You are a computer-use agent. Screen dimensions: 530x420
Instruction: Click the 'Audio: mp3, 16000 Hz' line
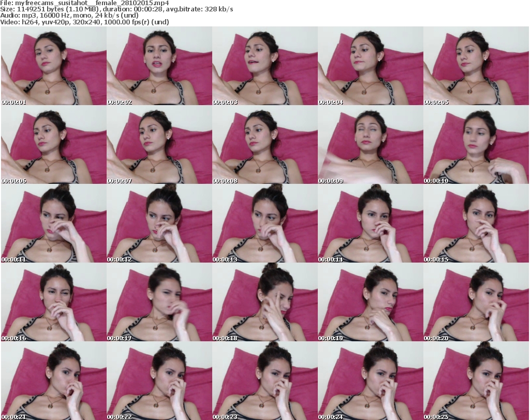(69, 16)
